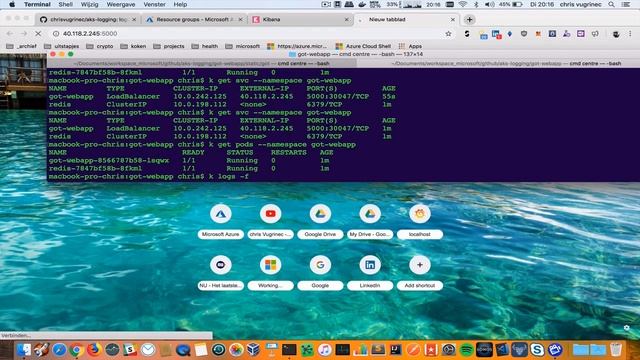The height and width of the screenshot is (360, 640).
Task: Open the Venster menu
Action: point(154,4)
